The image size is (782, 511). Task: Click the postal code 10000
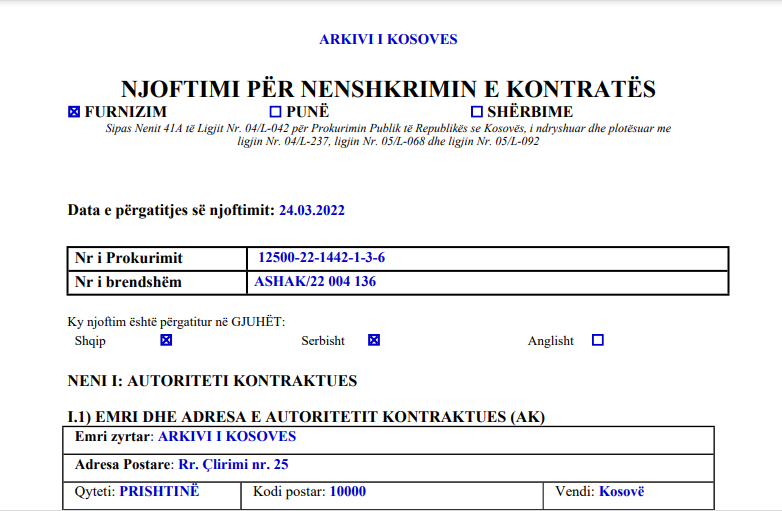[x=348, y=492]
